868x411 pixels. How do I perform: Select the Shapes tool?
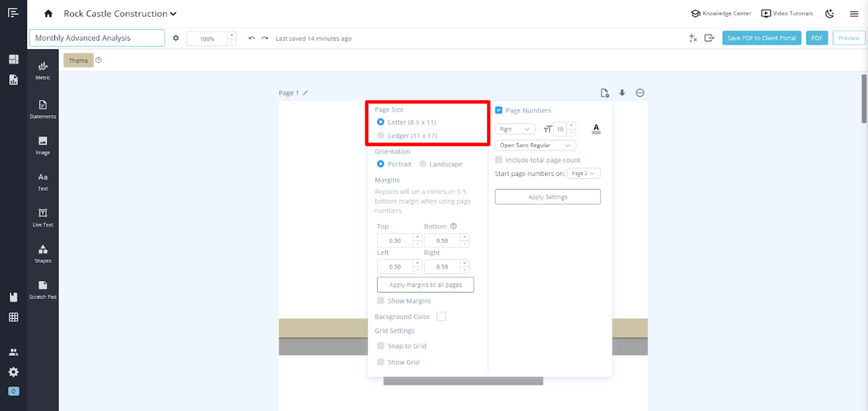pyautogui.click(x=43, y=254)
